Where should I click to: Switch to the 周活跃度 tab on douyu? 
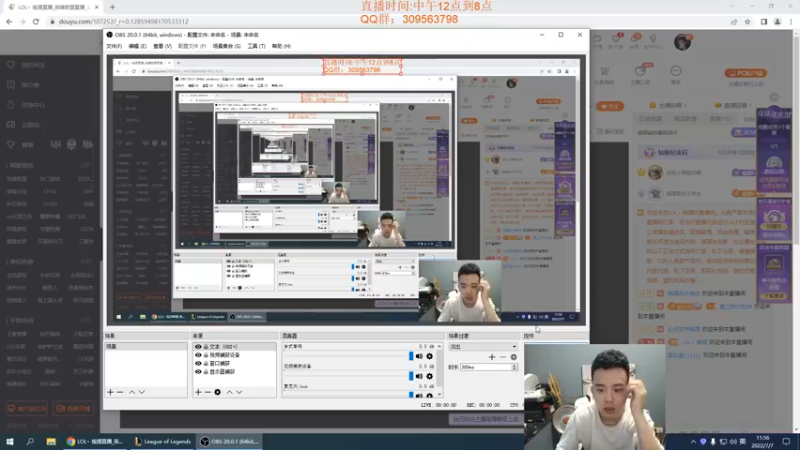[x=685, y=118]
